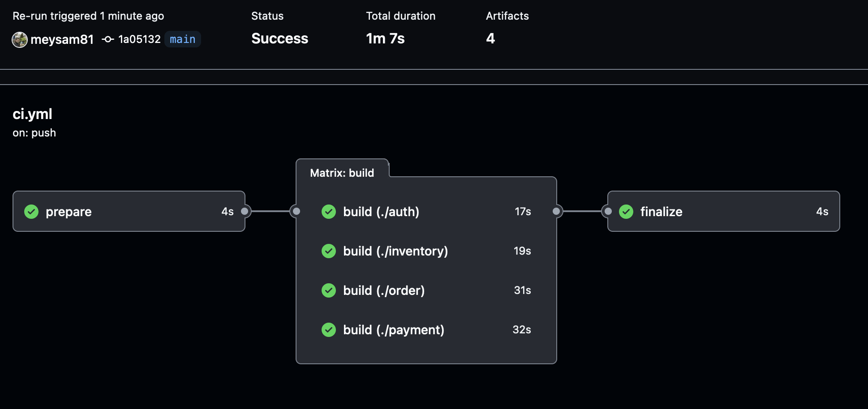Open the build (./payment) job
Viewport: 868px width, 409px height.
pos(394,330)
